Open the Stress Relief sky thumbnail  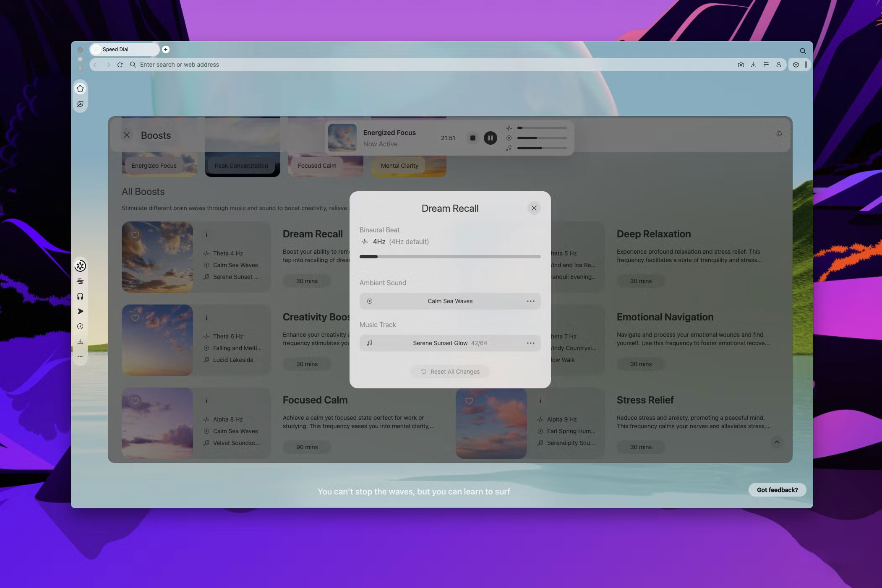click(491, 423)
